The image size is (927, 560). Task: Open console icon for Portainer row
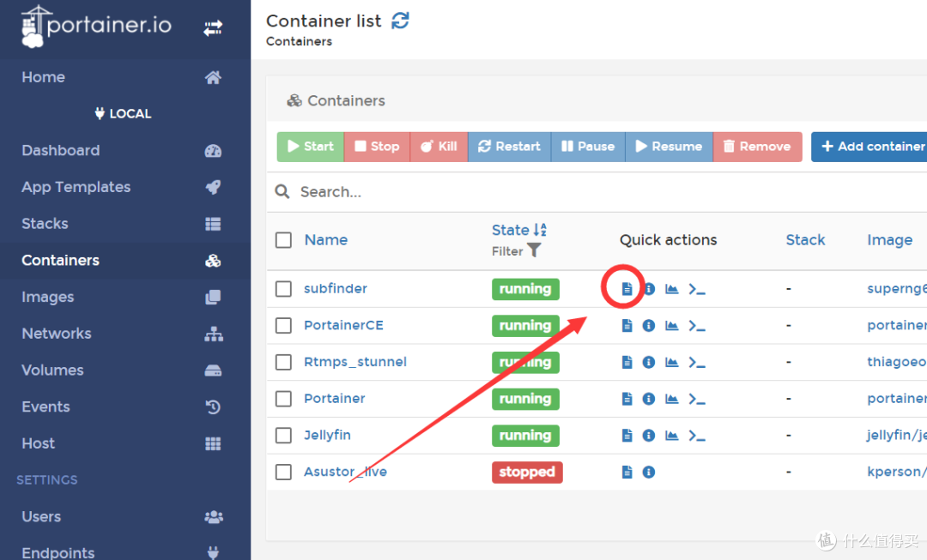(697, 400)
